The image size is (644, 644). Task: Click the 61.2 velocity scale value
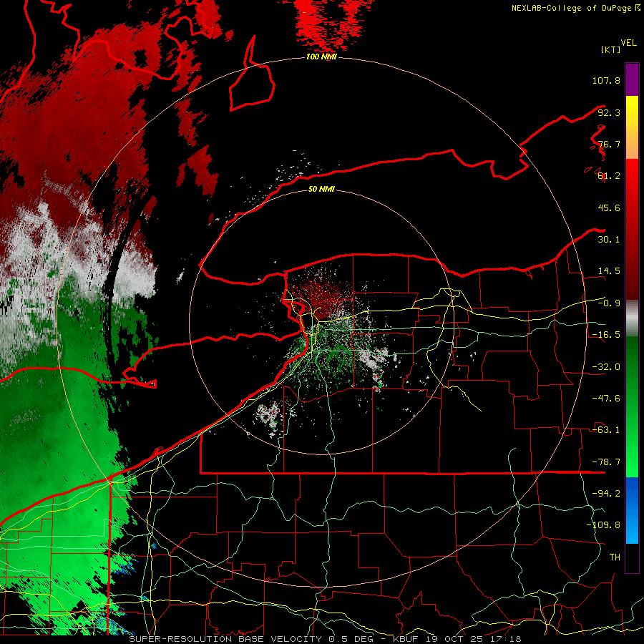[x=609, y=176]
